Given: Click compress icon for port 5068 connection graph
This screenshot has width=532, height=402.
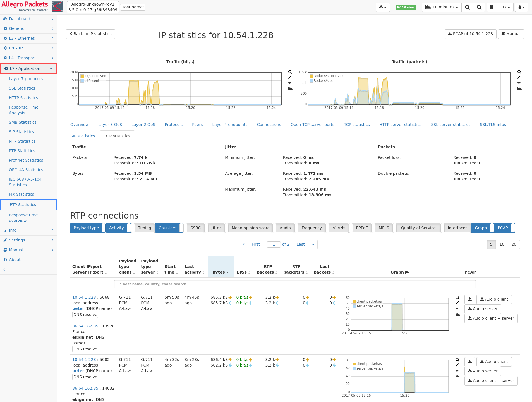Looking at the screenshot, I should coord(457,303).
